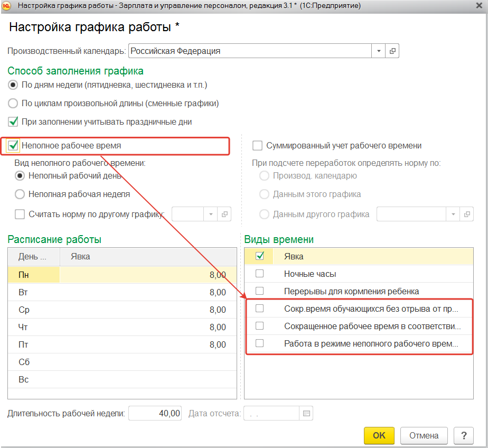Click the Отмена button
The image size is (488, 448).
click(424, 435)
